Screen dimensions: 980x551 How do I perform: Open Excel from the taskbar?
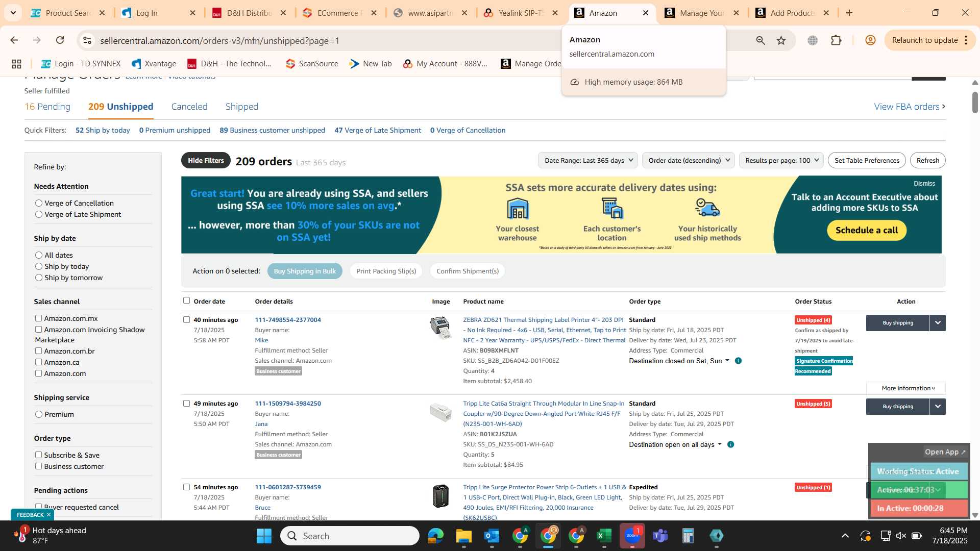point(604,536)
